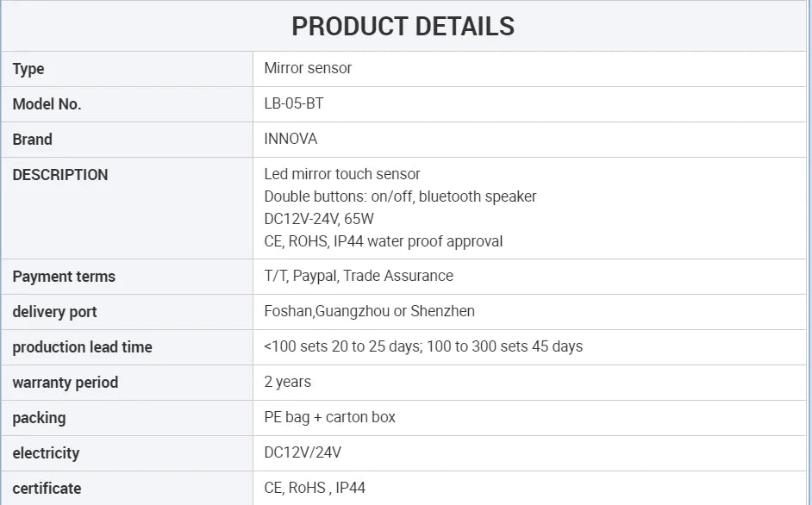
Task: Click the Payment terms row label
Action: pos(64,277)
